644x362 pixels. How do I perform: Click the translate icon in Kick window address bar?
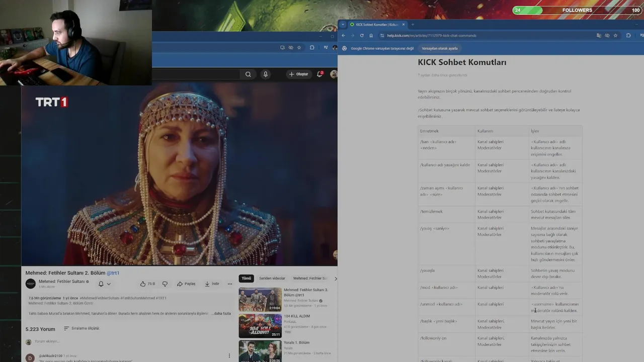[x=599, y=36]
